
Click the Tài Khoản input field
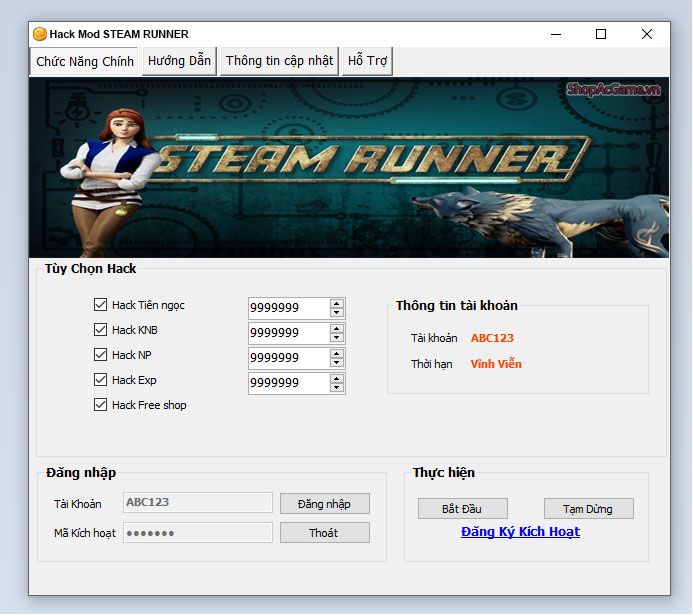198,502
